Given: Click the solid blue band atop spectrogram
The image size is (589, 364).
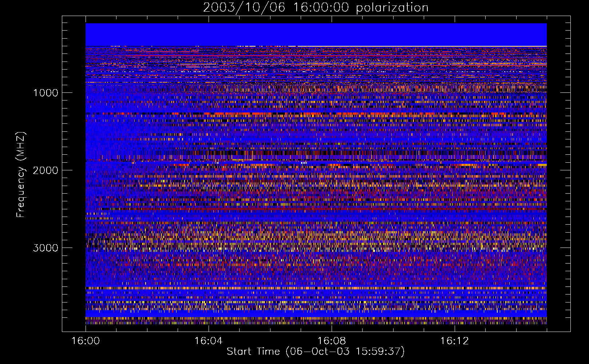Looking at the screenshot, I should click(x=316, y=35).
